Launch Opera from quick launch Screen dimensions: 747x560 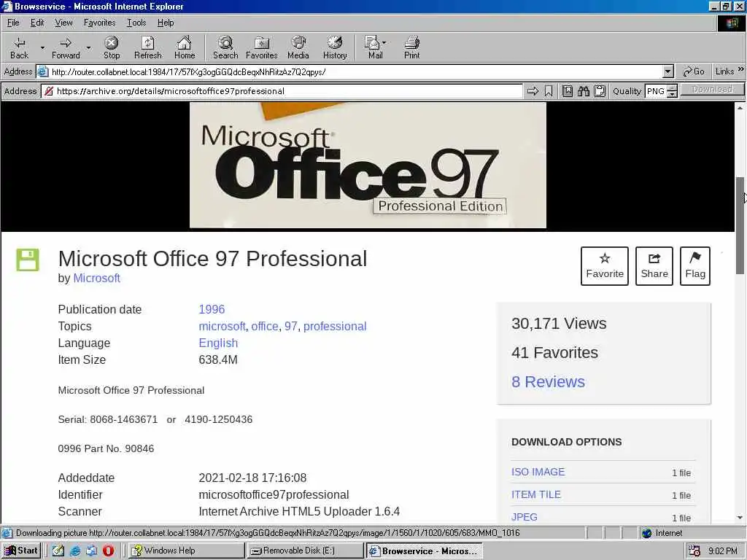(108, 551)
